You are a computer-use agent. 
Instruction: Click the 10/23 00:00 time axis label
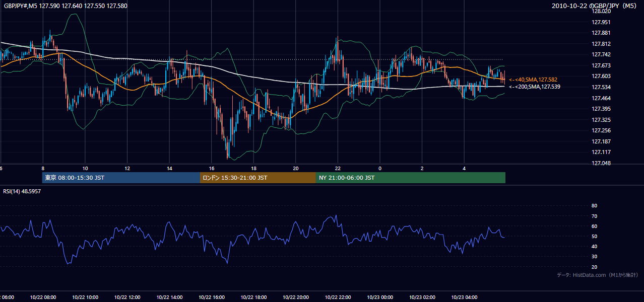380,297
